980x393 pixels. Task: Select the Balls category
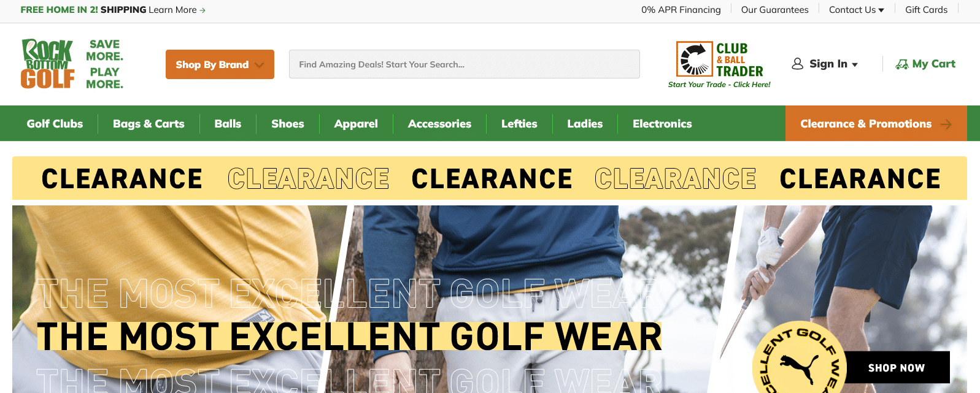pos(228,124)
